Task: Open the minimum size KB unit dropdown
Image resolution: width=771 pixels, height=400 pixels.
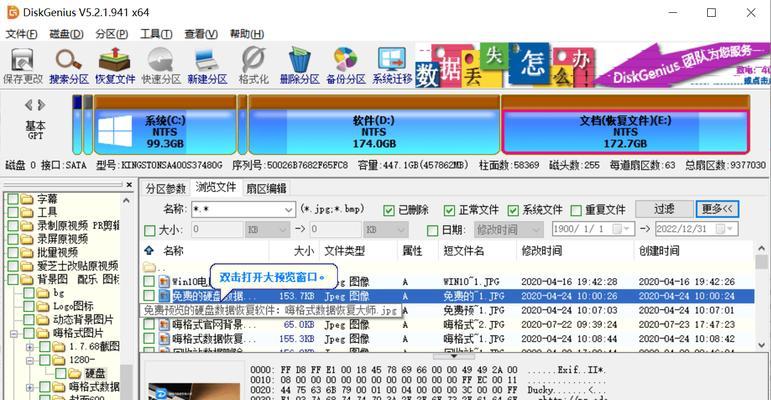Action: (283, 230)
